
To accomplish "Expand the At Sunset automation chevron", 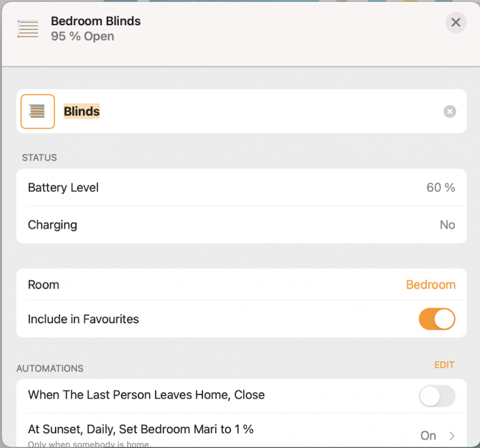I will 451,435.
